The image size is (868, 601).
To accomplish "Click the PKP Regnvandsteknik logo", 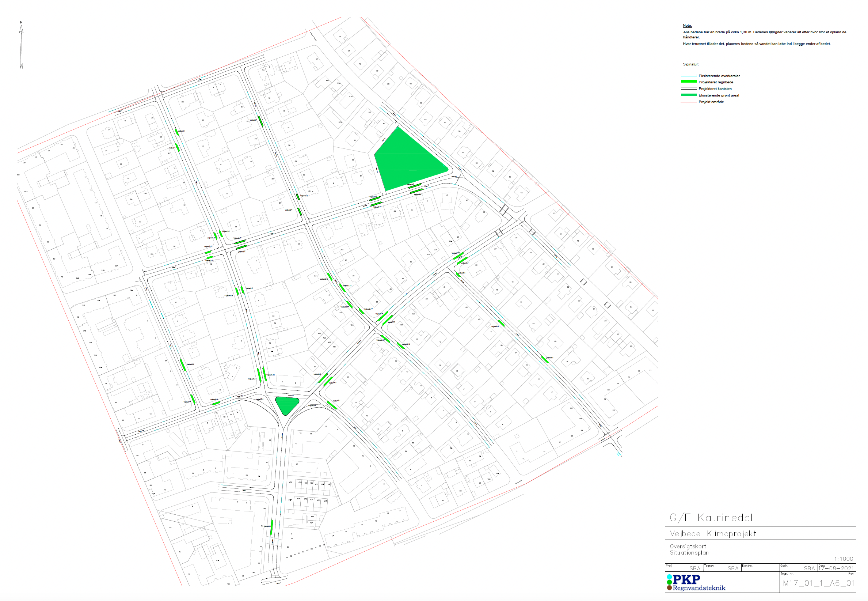I will coord(696,583).
